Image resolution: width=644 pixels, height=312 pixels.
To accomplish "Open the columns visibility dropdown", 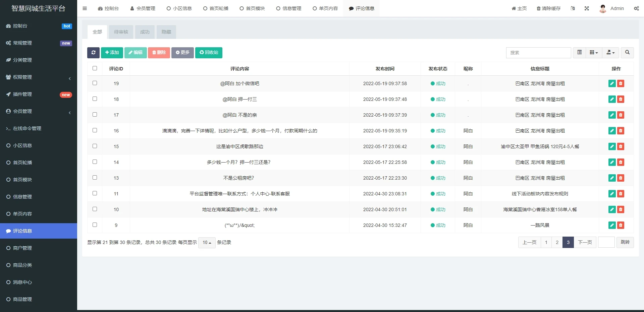I will 594,53.
